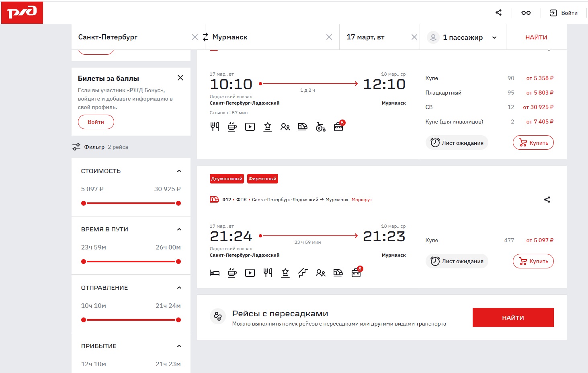Click the hot drinks cup icon on the 10:10 train
This screenshot has height=373, width=588.
(232, 127)
